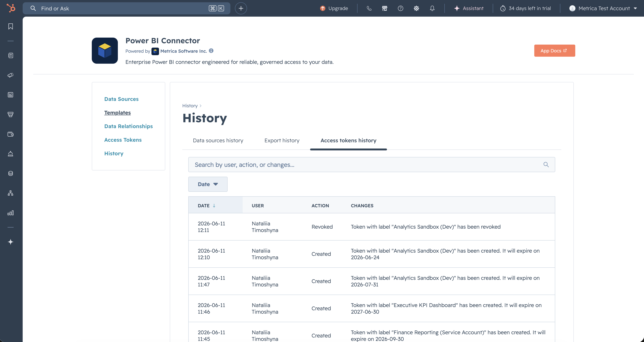Open History in the side menu

pyautogui.click(x=114, y=154)
